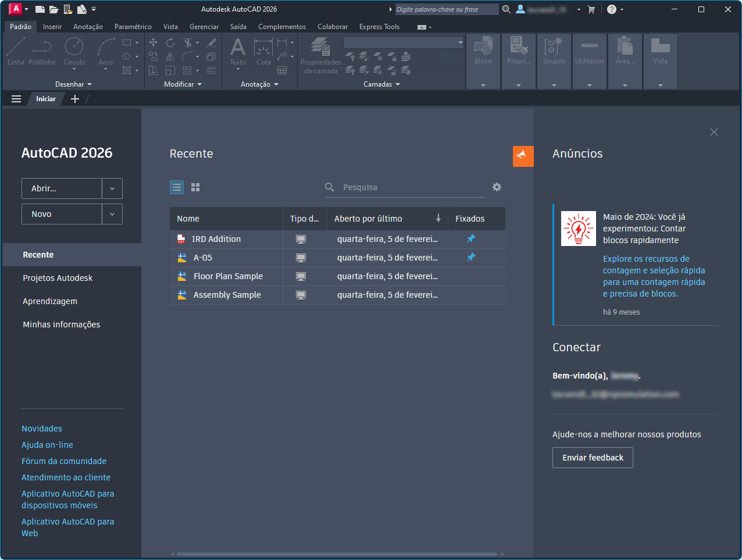Expand the Abrir dropdown arrow
Screen dimensions: 742x560
click(x=112, y=188)
